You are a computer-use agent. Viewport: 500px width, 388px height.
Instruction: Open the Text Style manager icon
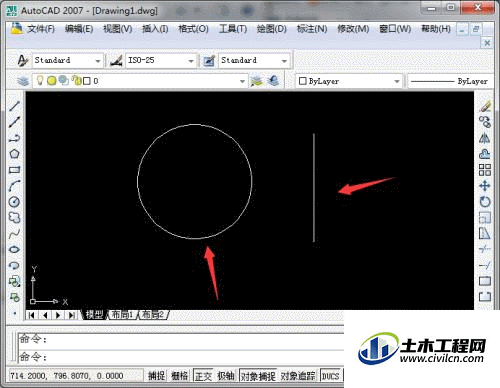[23, 61]
